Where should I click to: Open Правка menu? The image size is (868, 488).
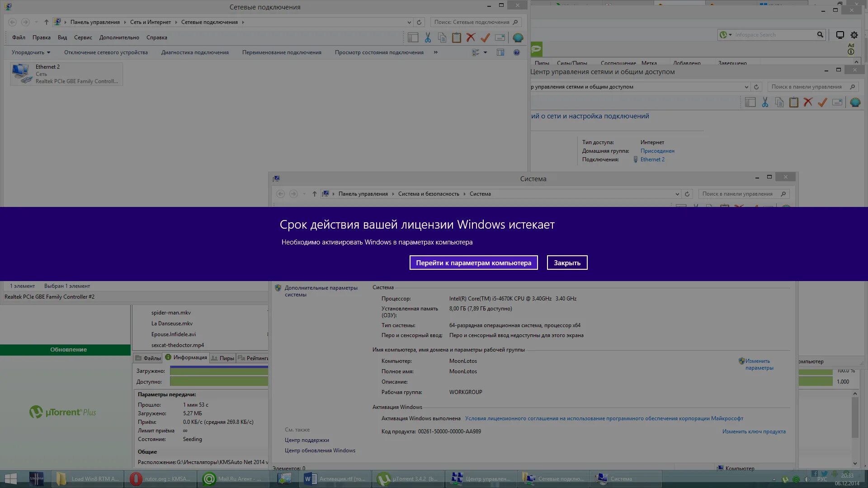coord(42,38)
